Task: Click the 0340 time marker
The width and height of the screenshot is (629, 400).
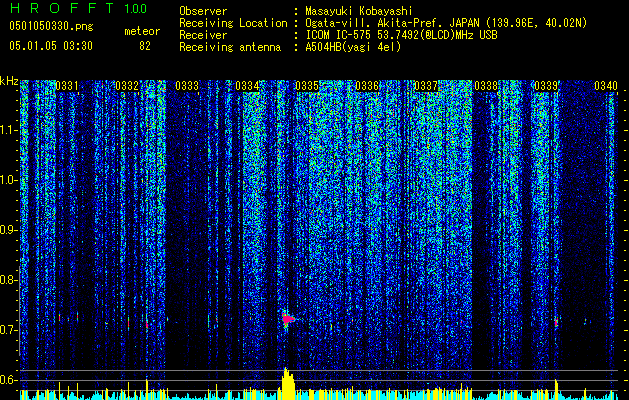Action: [606, 85]
